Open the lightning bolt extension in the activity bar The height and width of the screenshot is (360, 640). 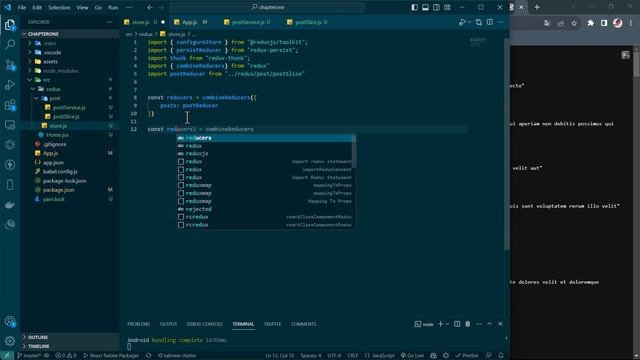10,164
